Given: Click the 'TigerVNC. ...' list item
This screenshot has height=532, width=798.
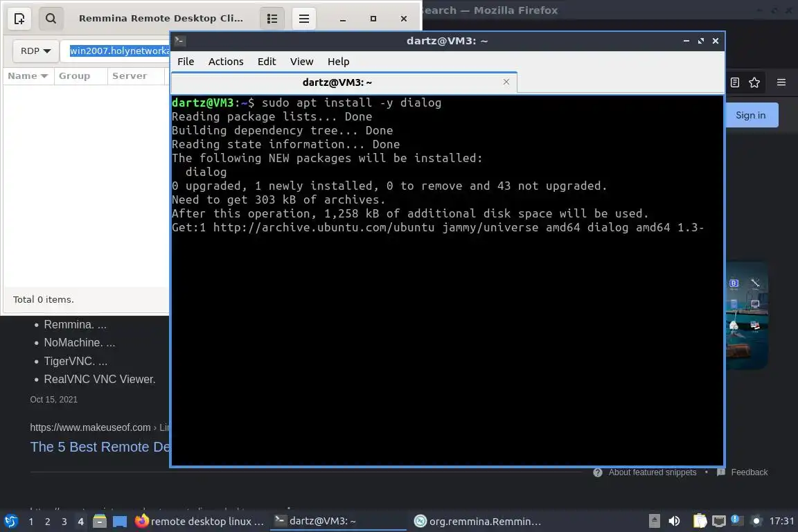Looking at the screenshot, I should (76, 361).
